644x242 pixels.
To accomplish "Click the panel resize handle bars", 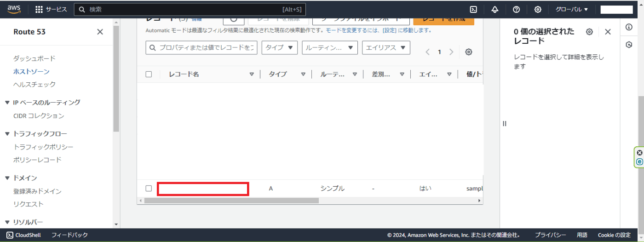I will pyautogui.click(x=505, y=123).
